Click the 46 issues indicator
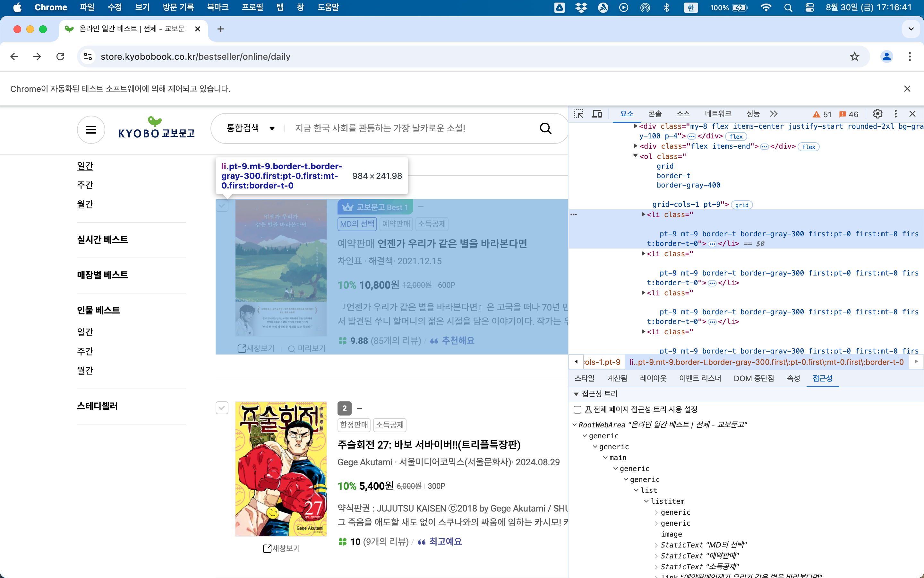Screen dimensions: 924x578 coord(848,114)
